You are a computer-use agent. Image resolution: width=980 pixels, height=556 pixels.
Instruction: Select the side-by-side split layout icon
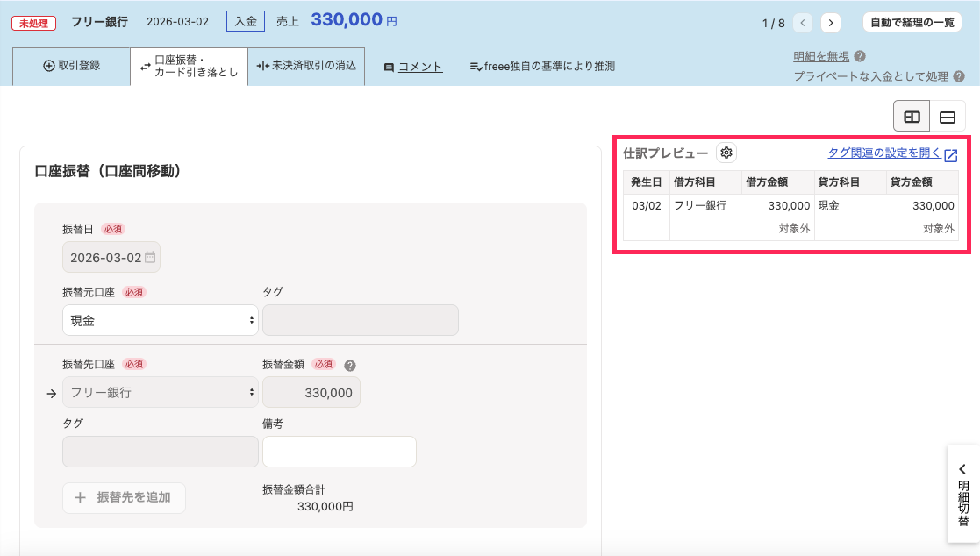(912, 117)
